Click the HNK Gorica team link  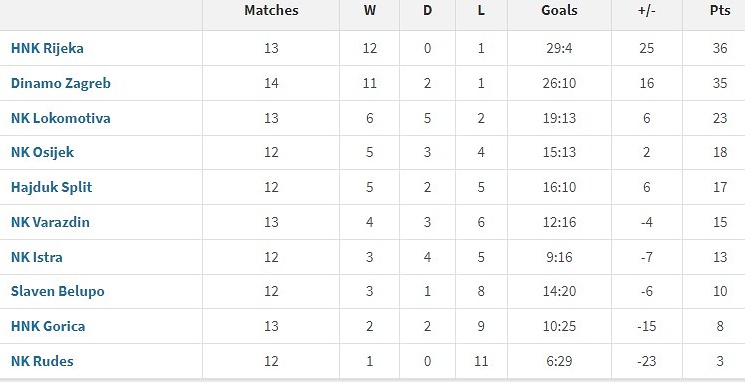click(48, 326)
